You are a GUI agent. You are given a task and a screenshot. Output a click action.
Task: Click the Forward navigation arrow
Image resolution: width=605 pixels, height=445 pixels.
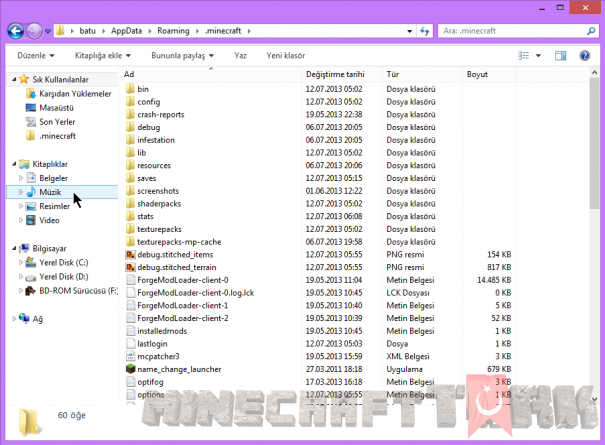[34, 31]
